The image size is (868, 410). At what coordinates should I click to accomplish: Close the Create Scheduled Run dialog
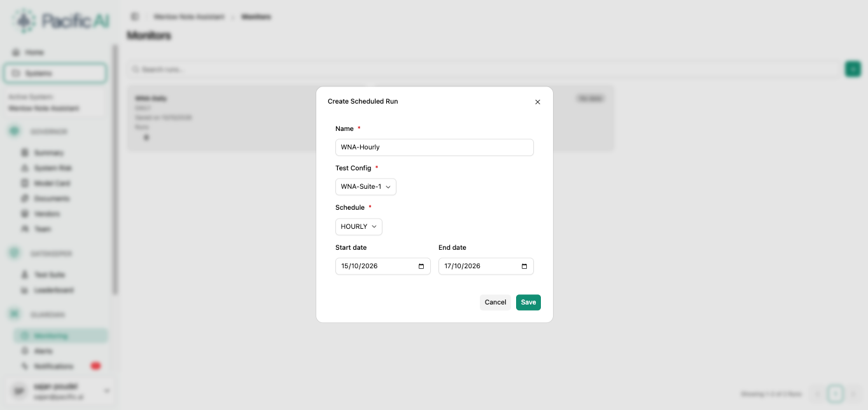coord(538,102)
